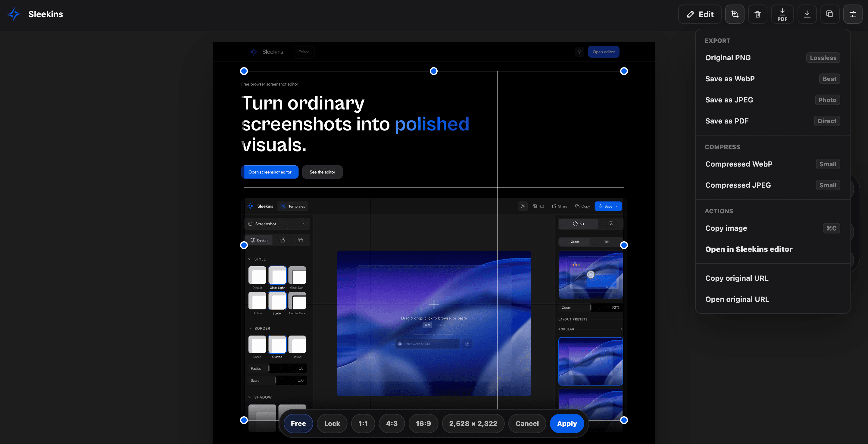
Task: Select Save as PDF option
Action: 772,121
